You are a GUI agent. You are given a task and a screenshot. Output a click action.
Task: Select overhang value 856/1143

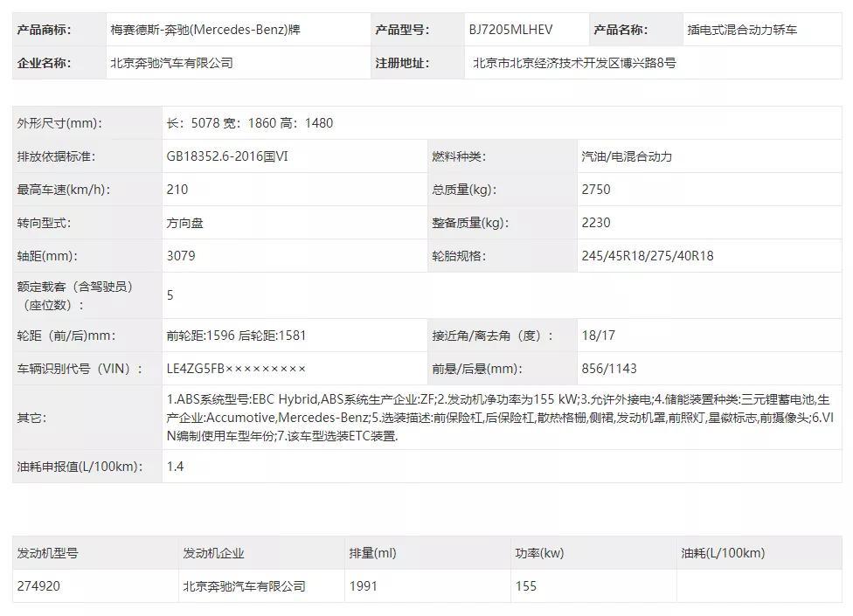(x=609, y=369)
